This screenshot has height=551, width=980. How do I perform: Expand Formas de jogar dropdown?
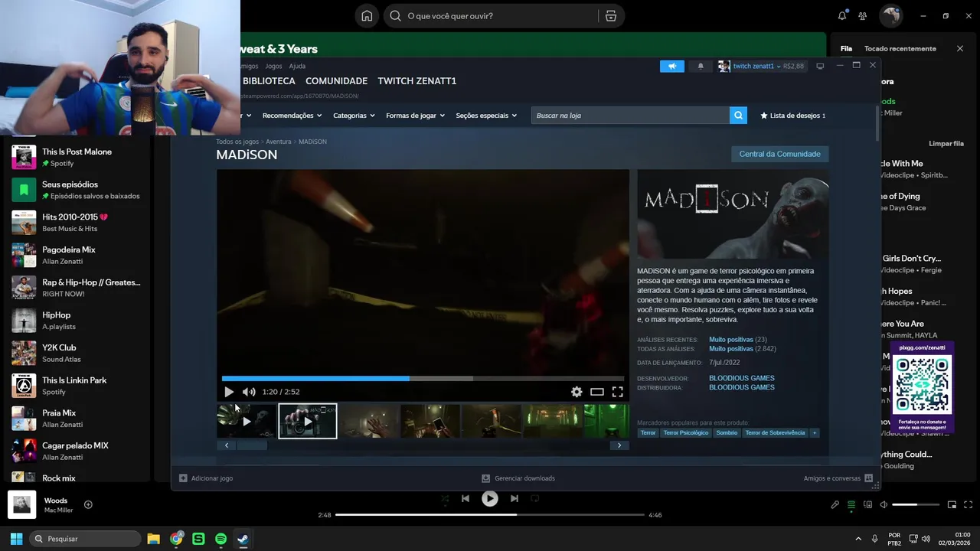point(416,116)
